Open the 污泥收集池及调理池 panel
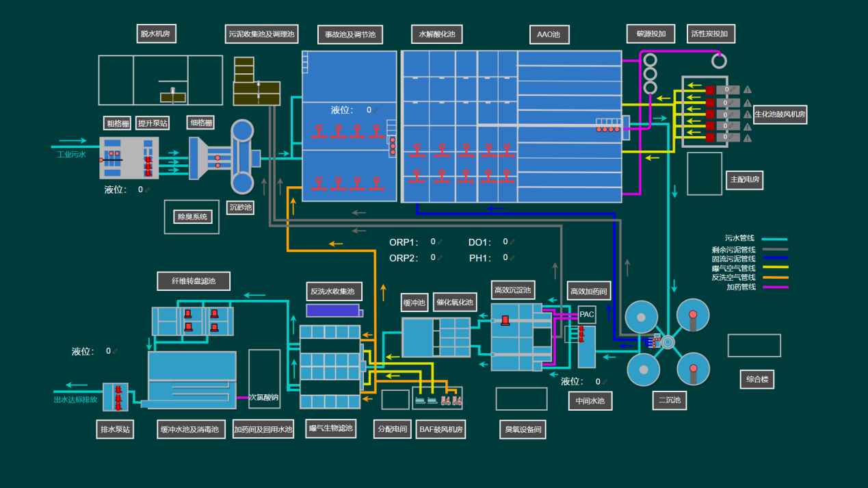The image size is (868, 488). pyautogui.click(x=262, y=34)
